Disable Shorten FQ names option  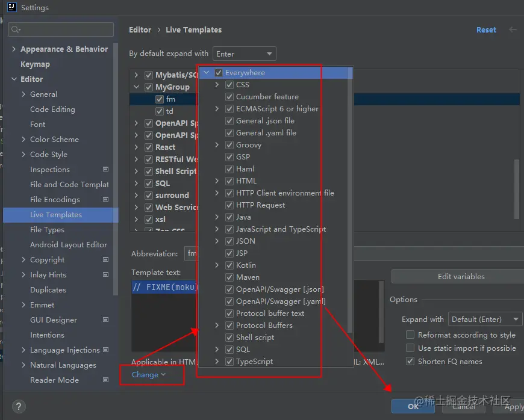[410, 361]
